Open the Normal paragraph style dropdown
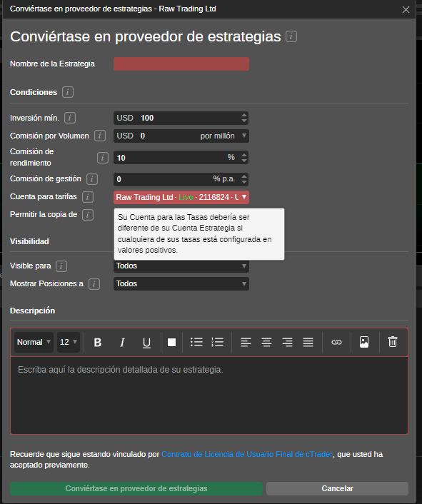Viewport: 422px width, 504px height. click(34, 342)
